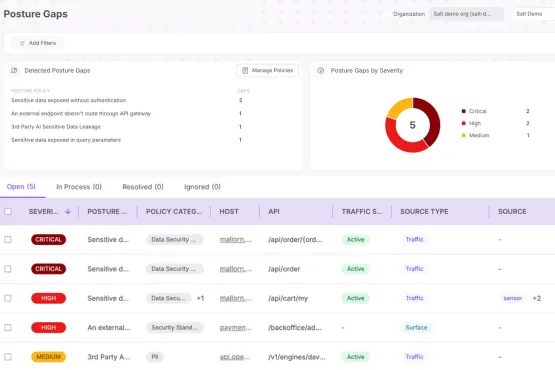
Task: Click the Posture Gaps by Severity panel icon
Action: [321, 70]
